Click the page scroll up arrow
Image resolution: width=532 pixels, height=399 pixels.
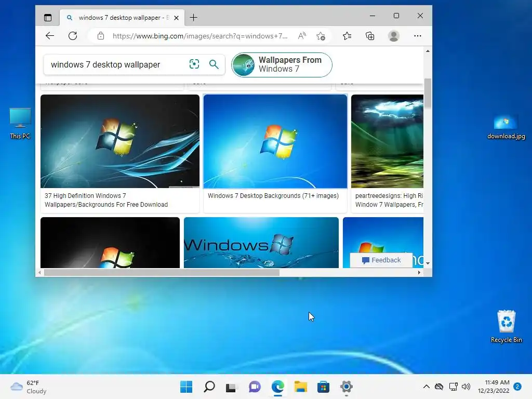point(428,51)
